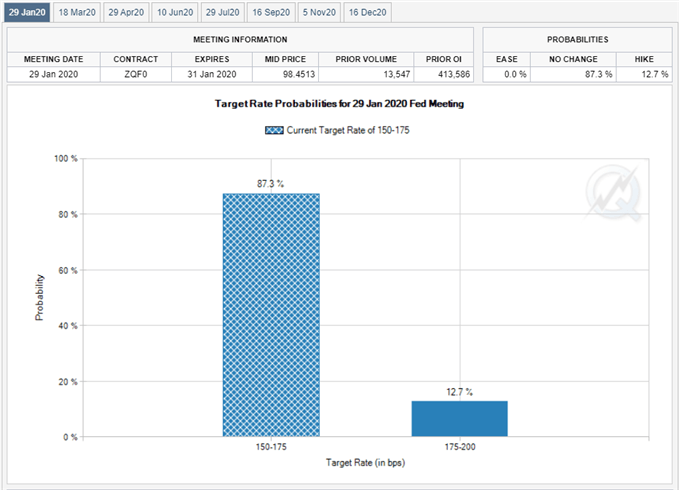Open the 29 Apr20 meeting tab

point(126,12)
